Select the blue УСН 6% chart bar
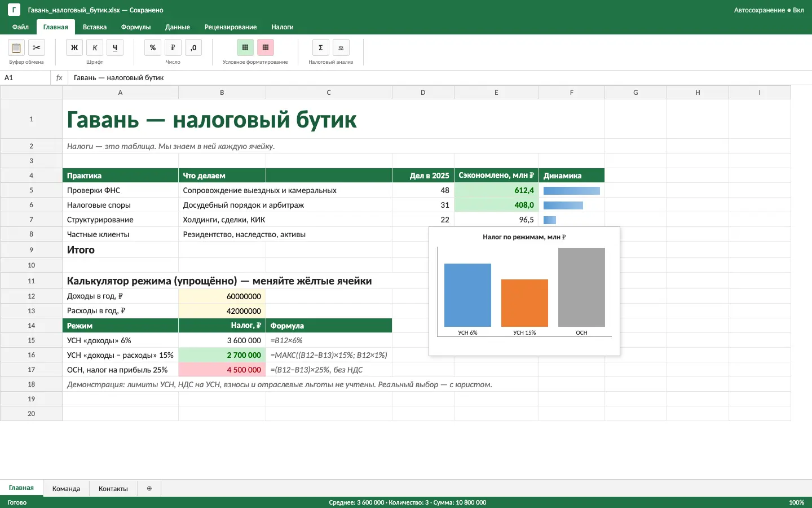 [467, 295]
